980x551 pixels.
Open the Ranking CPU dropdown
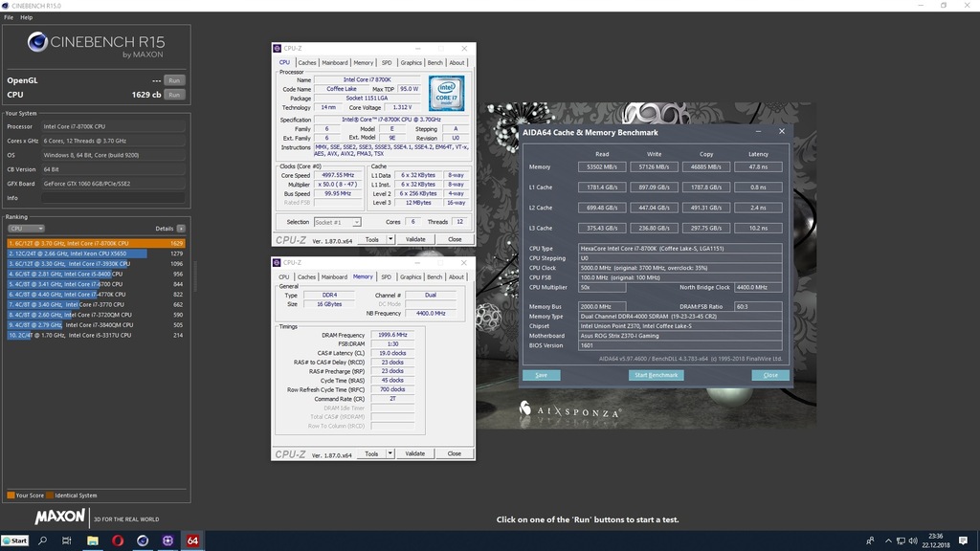click(x=26, y=229)
